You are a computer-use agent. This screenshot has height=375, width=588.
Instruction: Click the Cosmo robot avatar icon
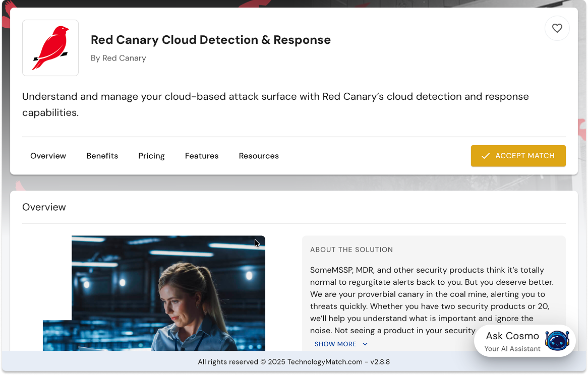[x=557, y=341]
